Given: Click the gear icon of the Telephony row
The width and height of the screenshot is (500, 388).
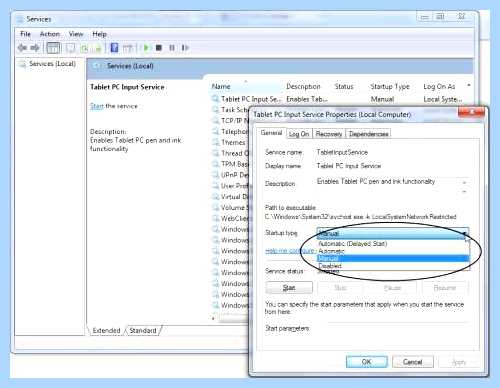Looking at the screenshot, I should pyautogui.click(x=215, y=131).
